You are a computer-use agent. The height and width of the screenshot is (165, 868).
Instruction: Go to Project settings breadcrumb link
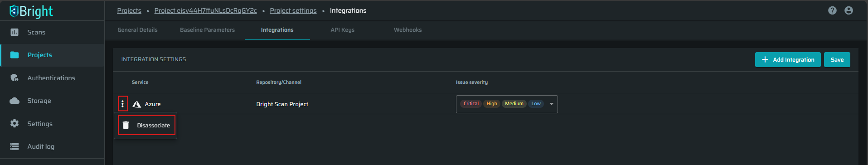click(293, 10)
